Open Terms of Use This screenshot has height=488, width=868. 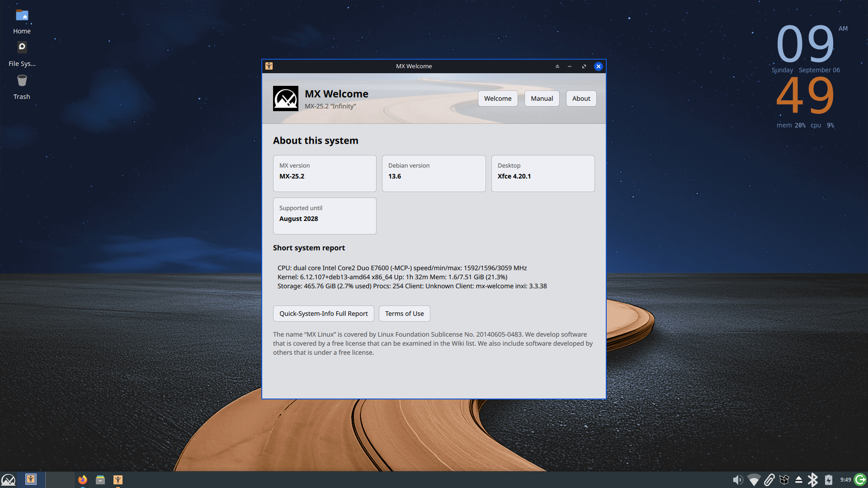pyautogui.click(x=405, y=314)
